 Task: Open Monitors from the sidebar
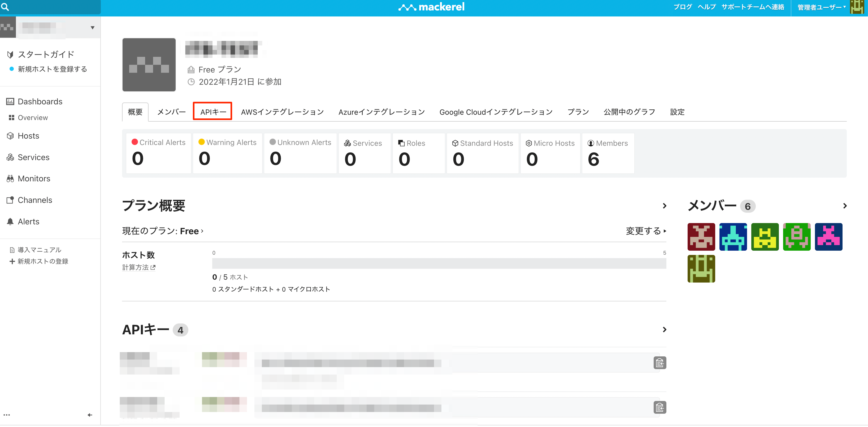pos(34,179)
